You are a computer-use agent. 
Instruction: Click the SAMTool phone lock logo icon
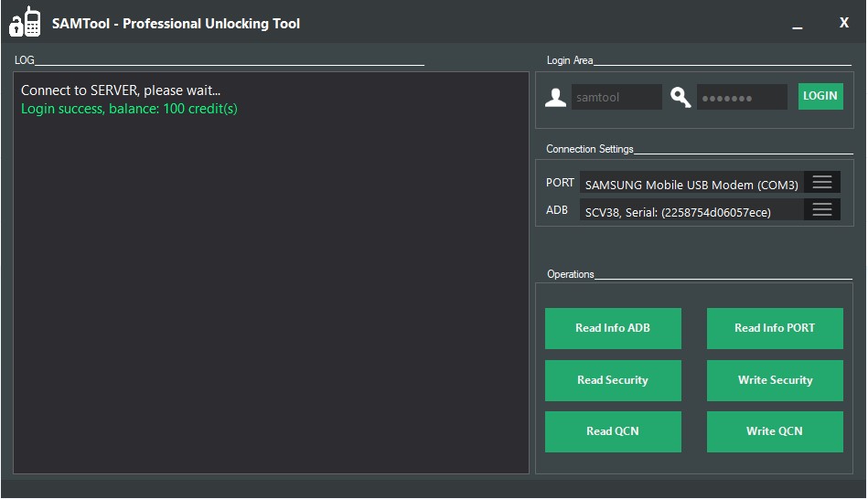[x=25, y=22]
